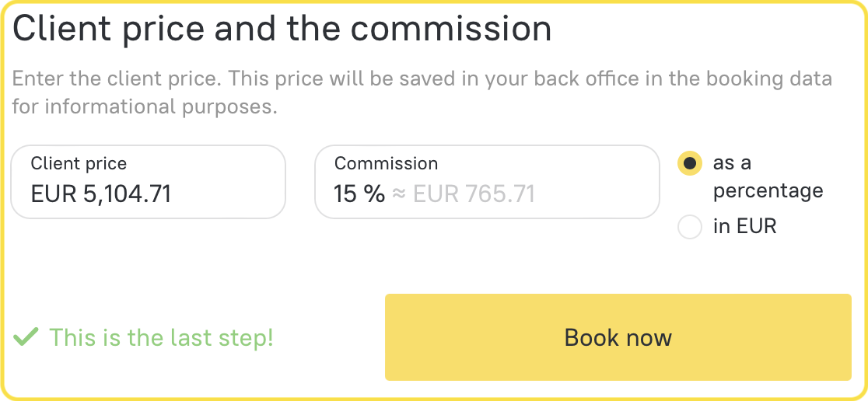Click "This is the last step!" message
The width and height of the screenshot is (868, 401).
(x=161, y=338)
